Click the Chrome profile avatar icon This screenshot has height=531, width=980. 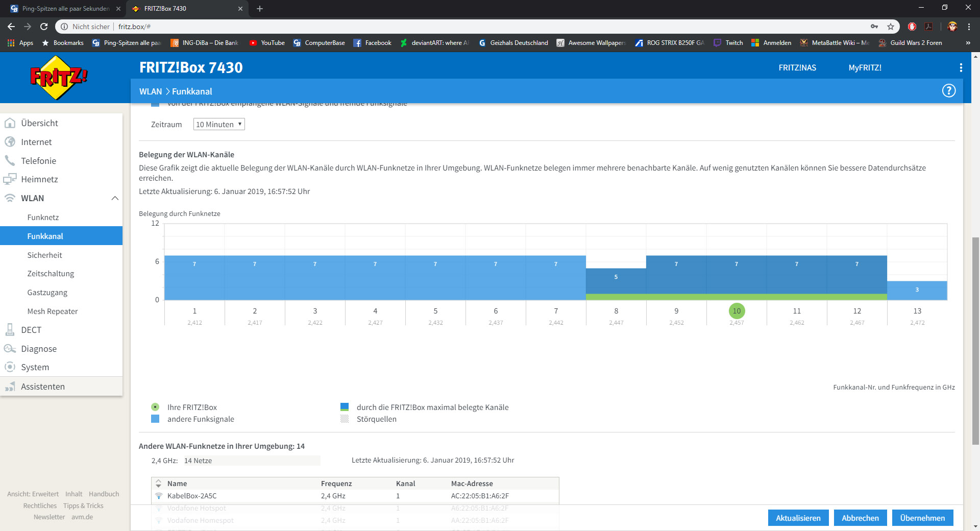point(952,27)
